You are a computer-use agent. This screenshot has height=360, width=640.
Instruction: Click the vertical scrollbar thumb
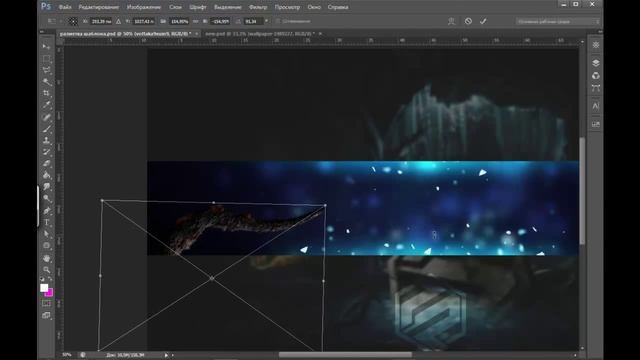click(x=582, y=191)
